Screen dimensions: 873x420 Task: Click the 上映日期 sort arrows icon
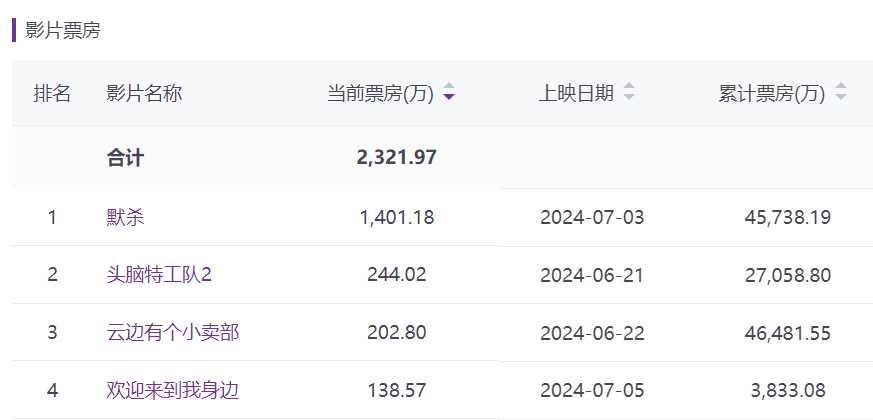629,92
